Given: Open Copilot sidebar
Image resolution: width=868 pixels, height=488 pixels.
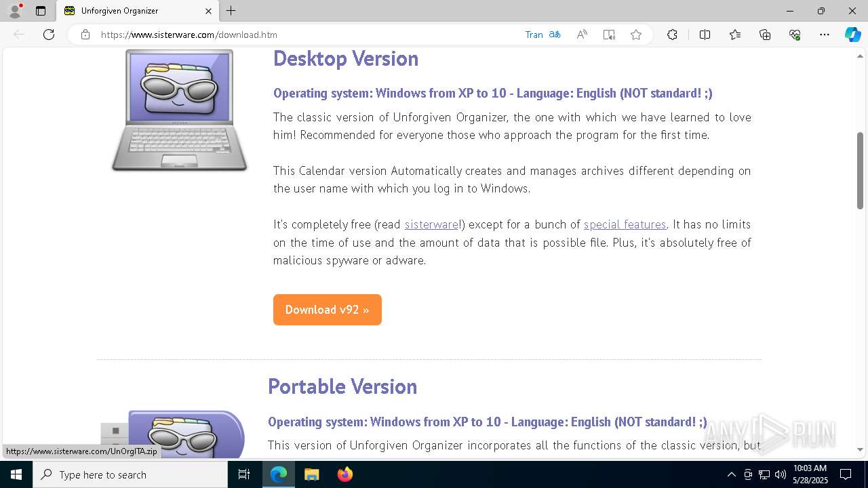Looking at the screenshot, I should pyautogui.click(x=852, y=35).
